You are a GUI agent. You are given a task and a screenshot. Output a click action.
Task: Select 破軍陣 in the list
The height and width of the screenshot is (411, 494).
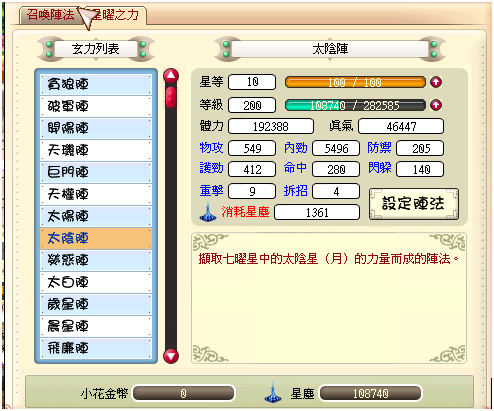[x=96, y=106]
